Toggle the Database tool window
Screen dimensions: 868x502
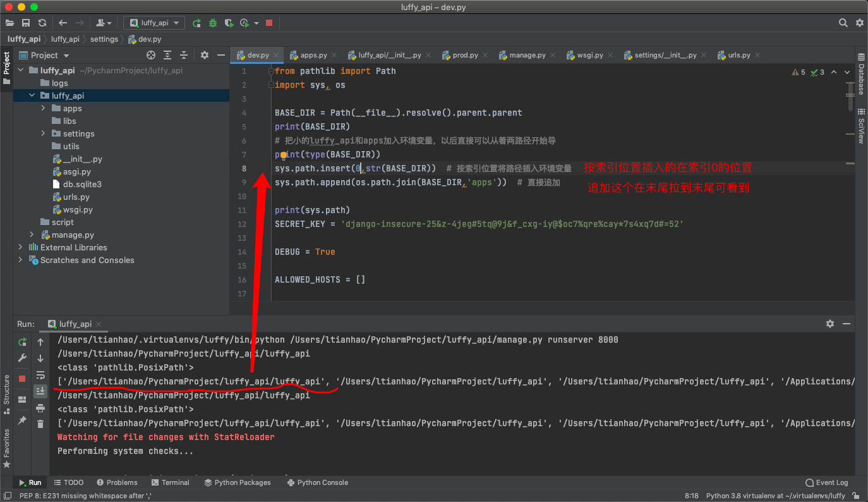861,75
